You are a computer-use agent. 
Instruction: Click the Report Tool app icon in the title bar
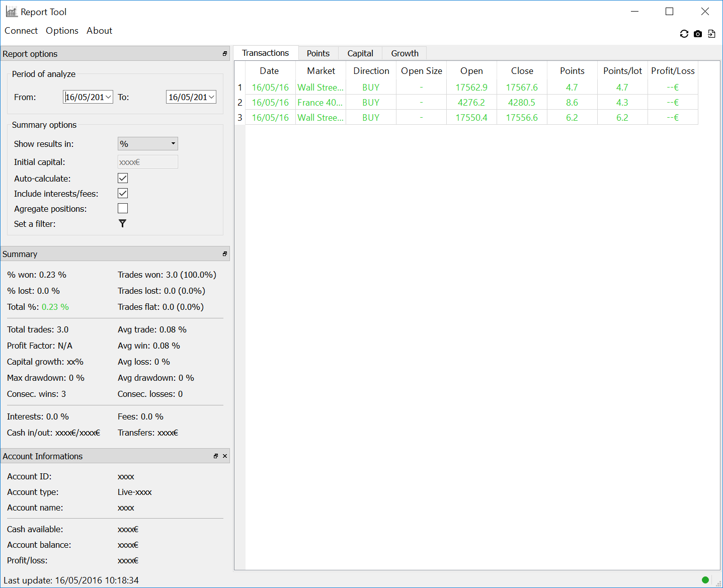point(11,12)
